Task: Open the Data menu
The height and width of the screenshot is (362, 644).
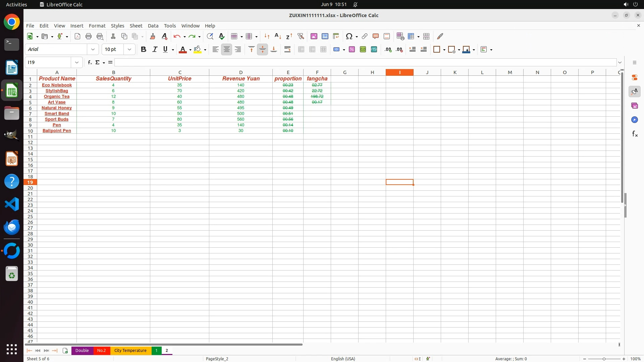Action: 153,25
